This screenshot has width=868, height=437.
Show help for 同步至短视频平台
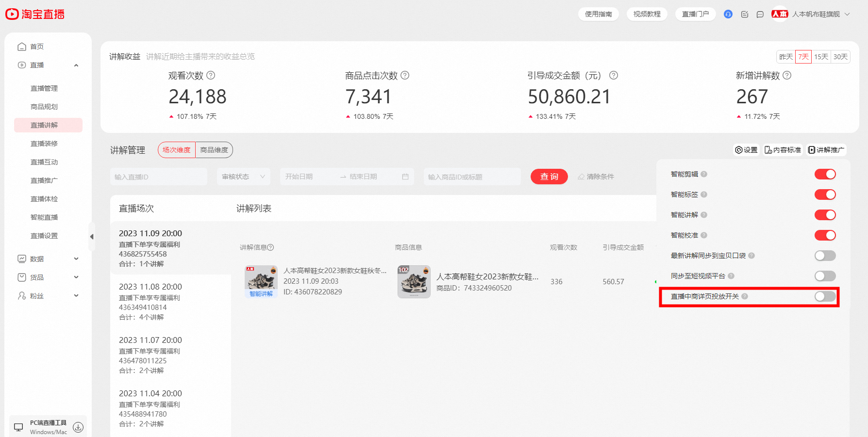pyautogui.click(x=731, y=276)
